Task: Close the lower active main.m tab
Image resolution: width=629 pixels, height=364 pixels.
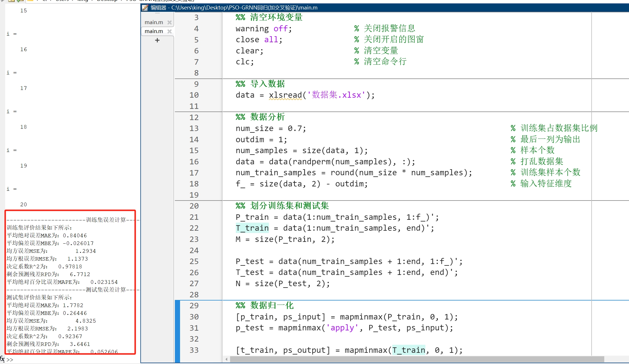Action: pyautogui.click(x=169, y=31)
